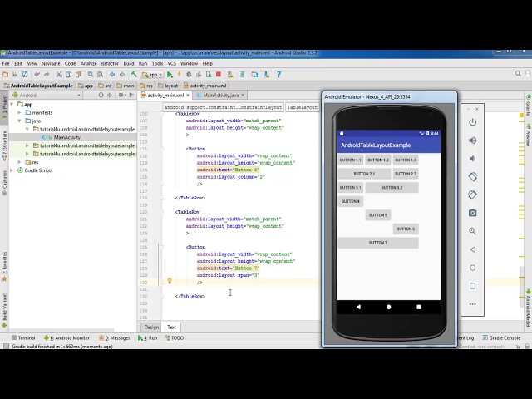Open the Android project view dropdown

47,96
